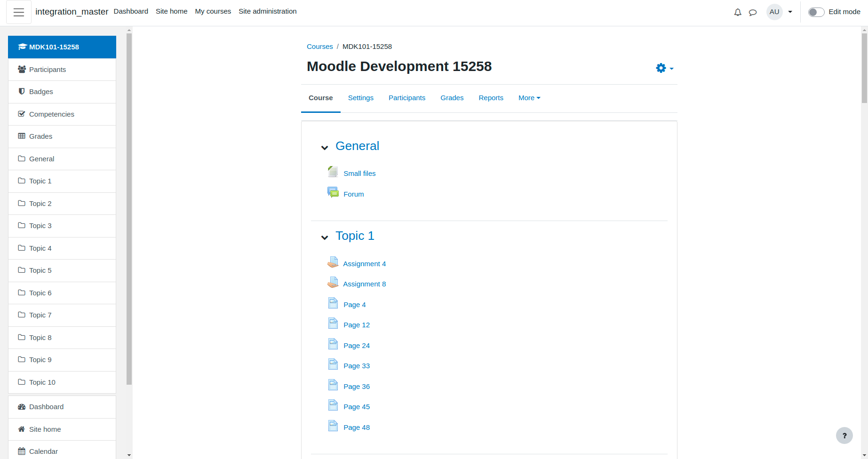Click the Forum activity icon
Image resolution: width=868 pixels, height=459 pixels.
click(333, 192)
